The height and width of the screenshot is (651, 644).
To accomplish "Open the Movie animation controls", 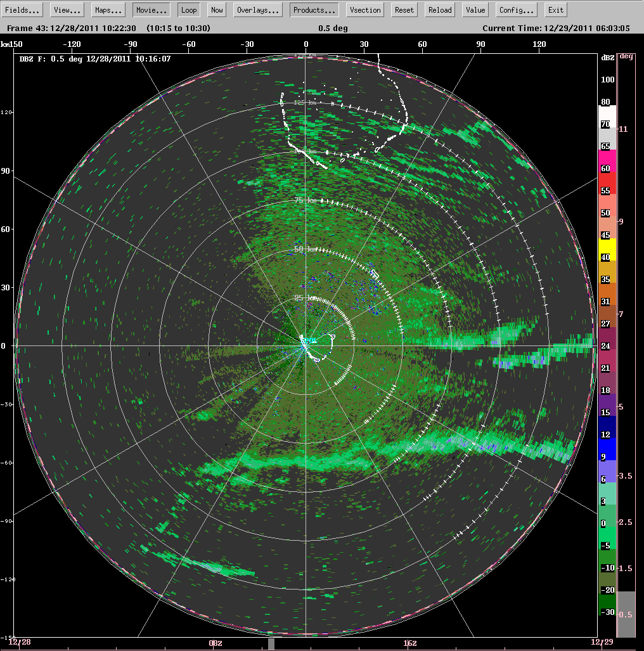I will coord(151,10).
